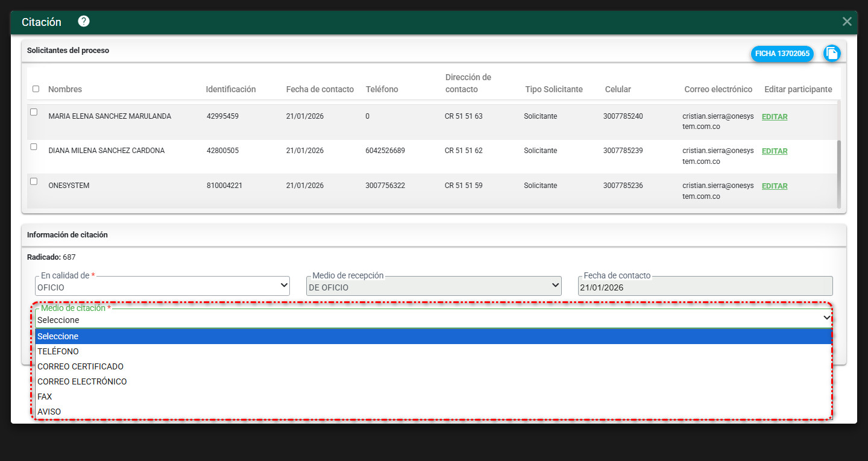Click the Fecha de contacto field
This screenshot has height=461, width=868.
tap(705, 287)
